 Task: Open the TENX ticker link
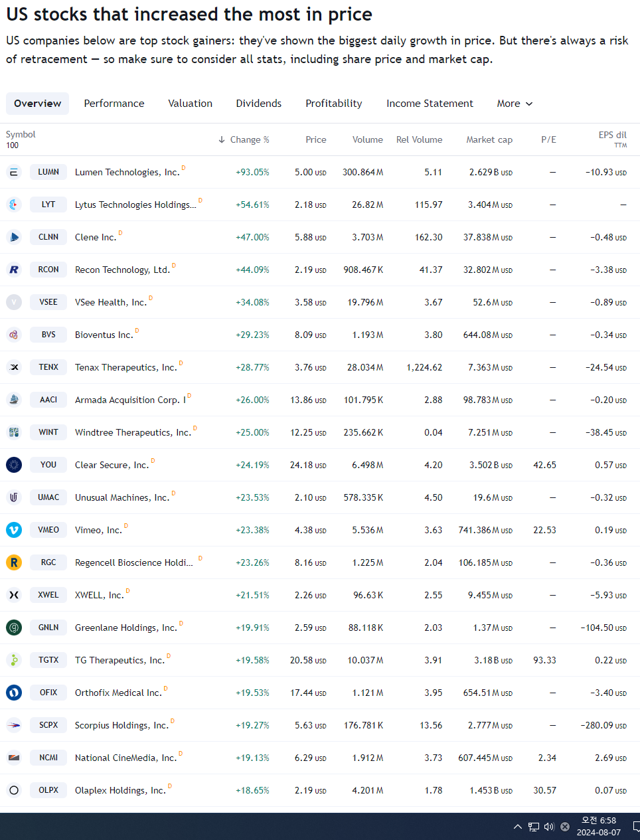48,367
